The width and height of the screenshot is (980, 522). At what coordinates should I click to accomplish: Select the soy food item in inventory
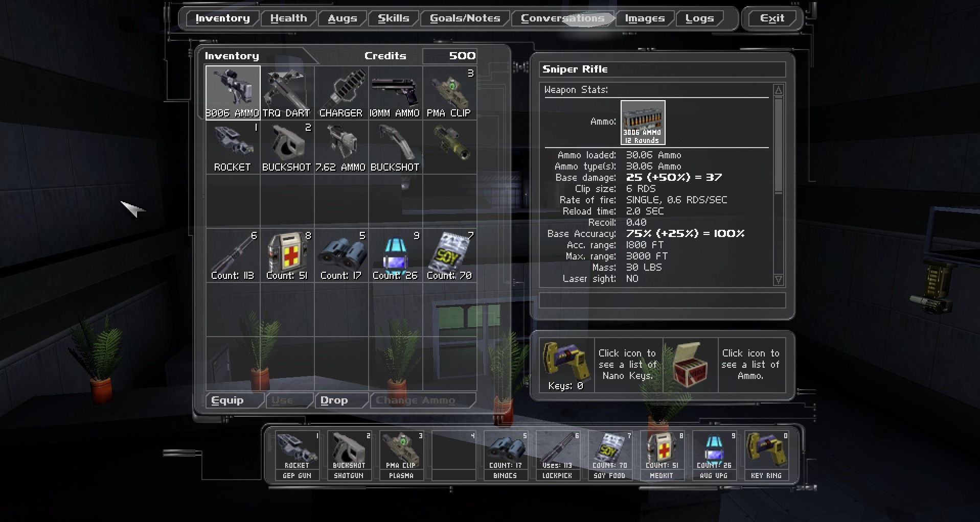[x=449, y=255]
